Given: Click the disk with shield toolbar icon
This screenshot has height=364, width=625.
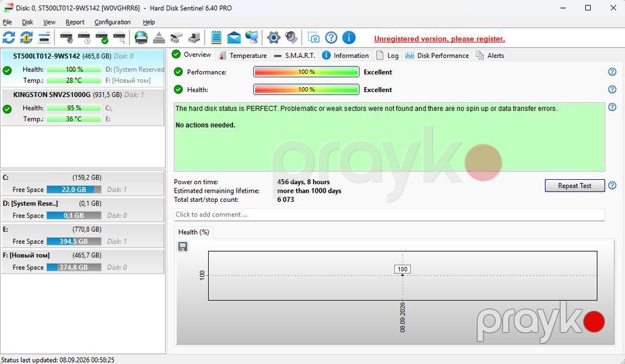Looking at the screenshot, I should pos(66,38).
